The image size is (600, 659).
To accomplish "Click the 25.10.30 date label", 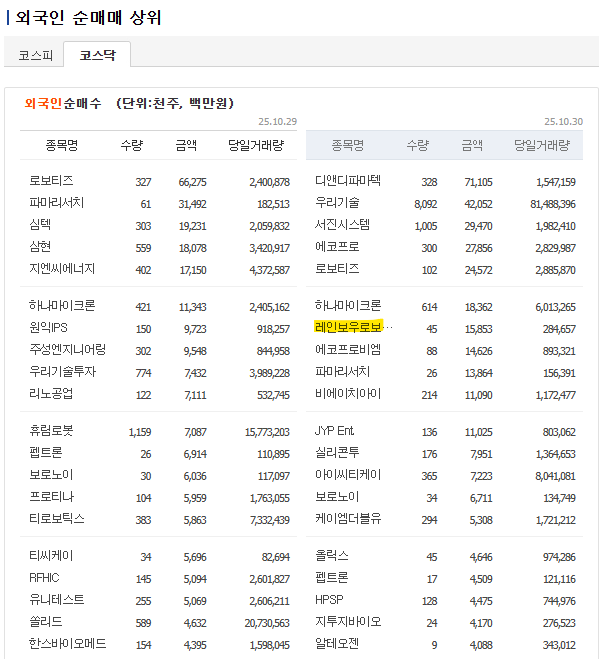I will tap(563, 121).
